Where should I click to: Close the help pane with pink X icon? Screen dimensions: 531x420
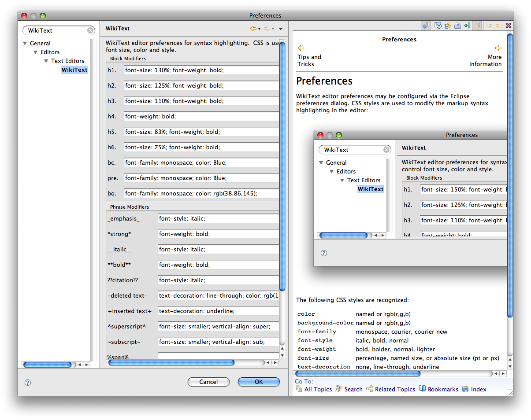pos(509,26)
